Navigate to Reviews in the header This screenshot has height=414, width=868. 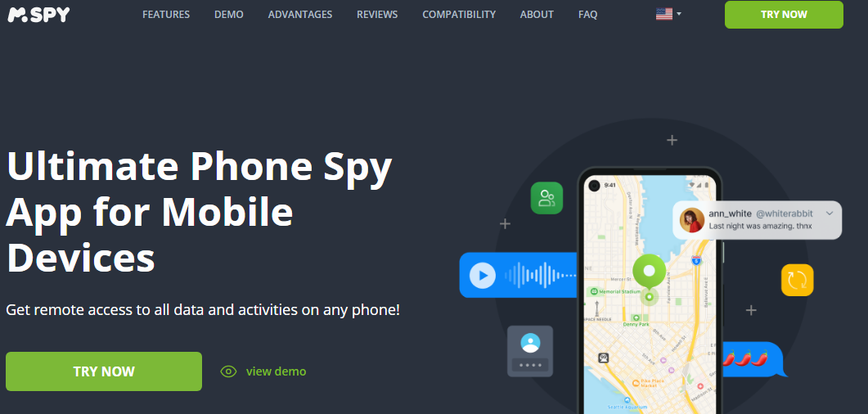pos(377,15)
